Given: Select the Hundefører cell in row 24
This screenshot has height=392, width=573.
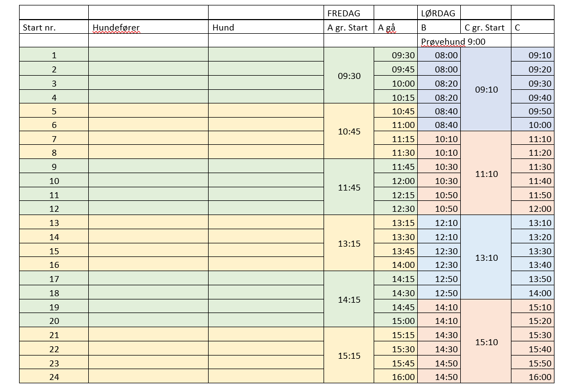Looking at the screenshot, I should [148, 377].
